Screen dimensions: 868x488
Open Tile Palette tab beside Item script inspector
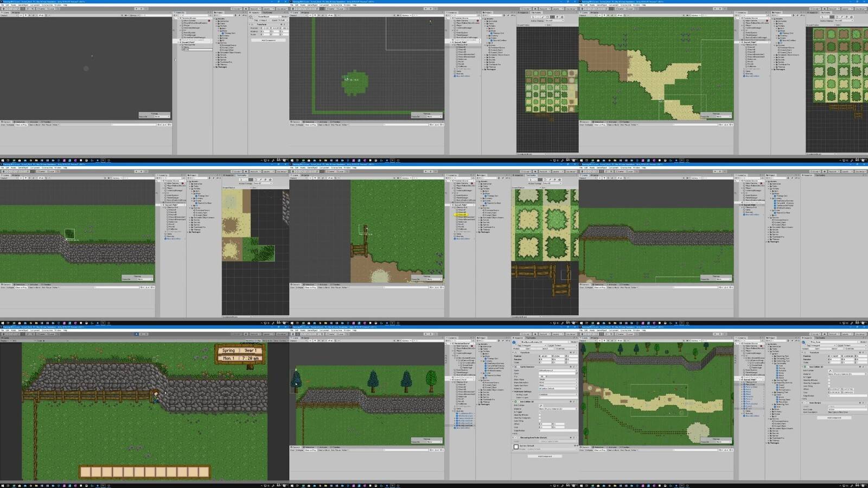(820, 338)
